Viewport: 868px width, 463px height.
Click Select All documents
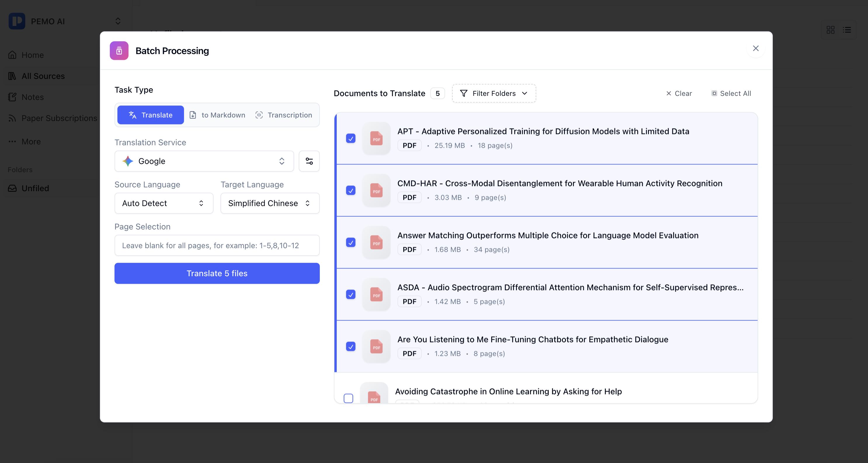click(731, 94)
